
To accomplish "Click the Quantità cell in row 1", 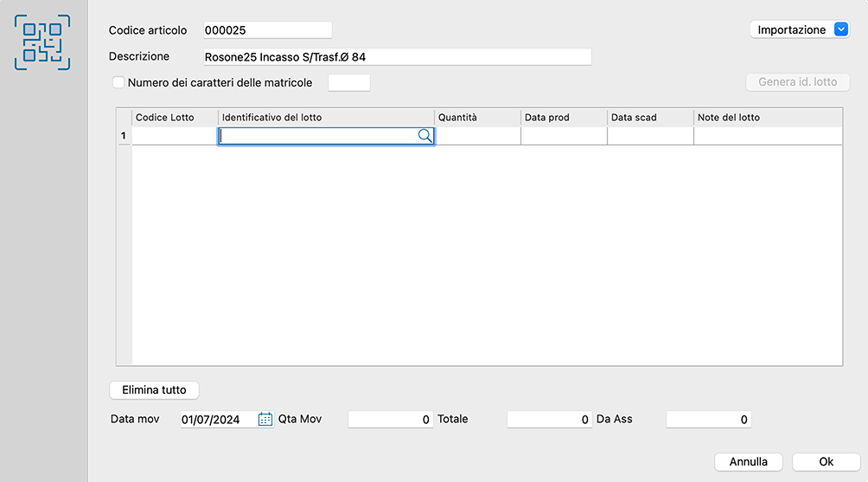I will 477,136.
